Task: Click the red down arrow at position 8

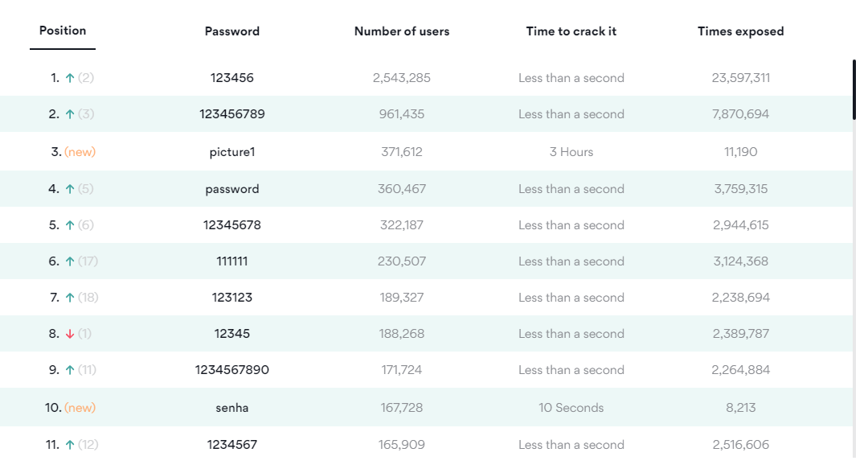Action: 70,334
